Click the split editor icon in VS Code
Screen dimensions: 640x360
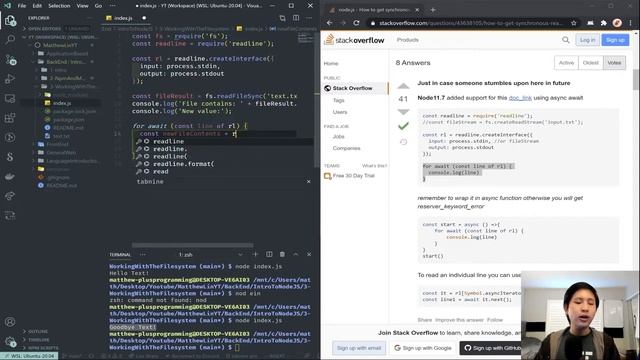(296, 18)
